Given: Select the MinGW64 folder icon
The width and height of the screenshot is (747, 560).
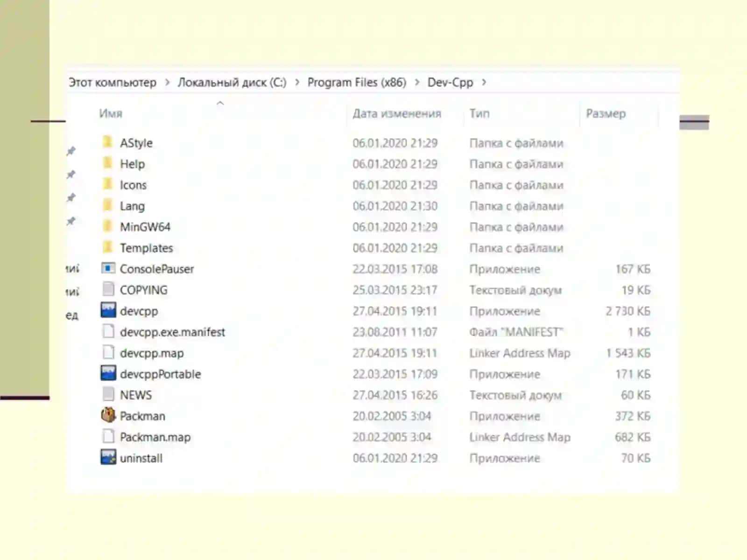Looking at the screenshot, I should [108, 226].
